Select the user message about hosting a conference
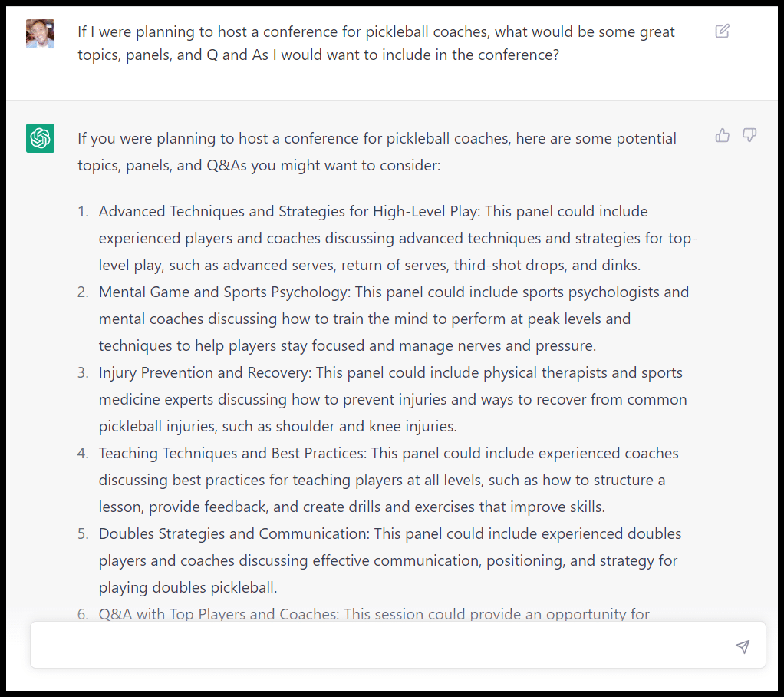Image resolution: width=784 pixels, height=697 pixels. coord(376,43)
